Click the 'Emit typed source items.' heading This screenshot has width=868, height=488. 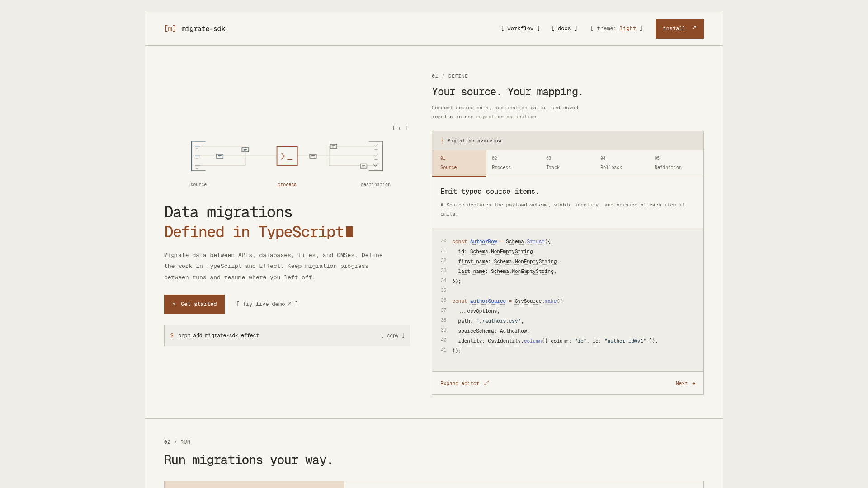click(x=490, y=192)
